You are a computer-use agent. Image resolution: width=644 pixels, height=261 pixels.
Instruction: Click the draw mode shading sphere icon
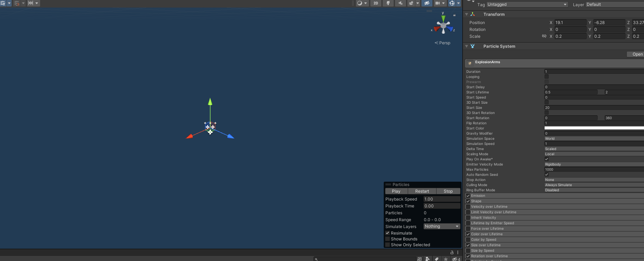359,3
